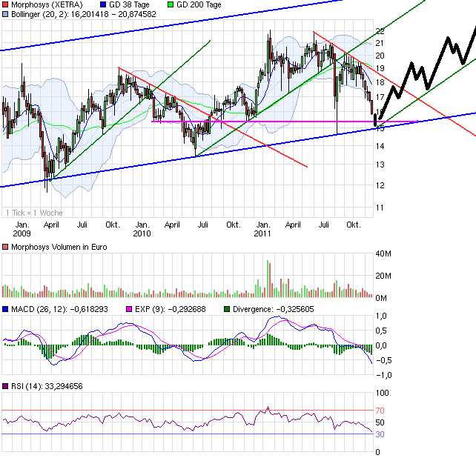Click the RSI axis label 100
This screenshot has height=458, width=476.
coord(382,393)
